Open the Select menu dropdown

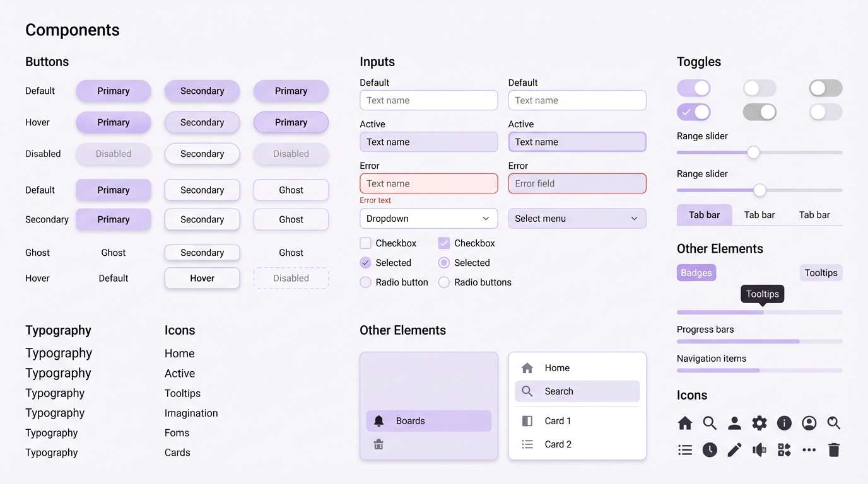pyautogui.click(x=577, y=218)
